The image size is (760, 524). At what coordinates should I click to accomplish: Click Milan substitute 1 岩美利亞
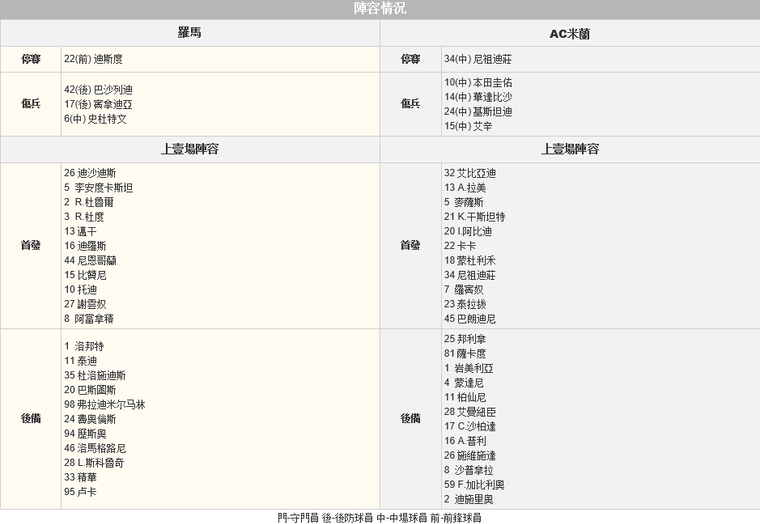tap(468, 368)
